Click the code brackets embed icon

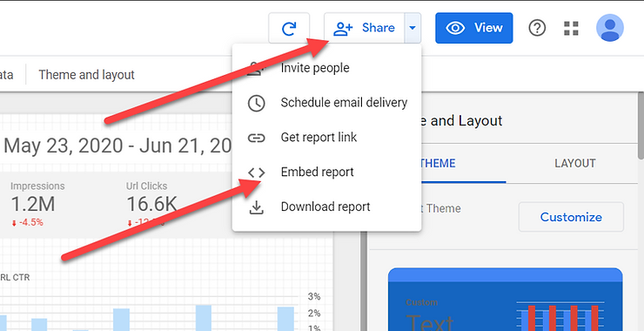(x=256, y=172)
